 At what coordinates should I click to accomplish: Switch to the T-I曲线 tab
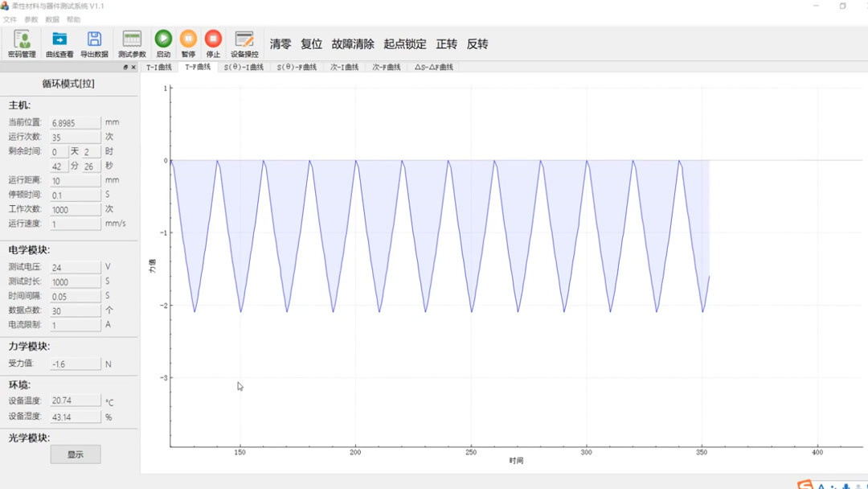tap(158, 68)
